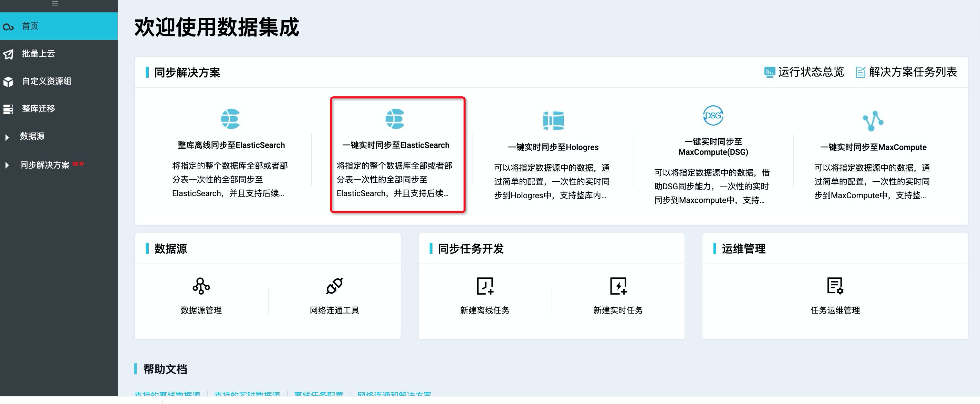Click the 新建实时任务 lightning icon
The image size is (980, 404).
point(618,286)
